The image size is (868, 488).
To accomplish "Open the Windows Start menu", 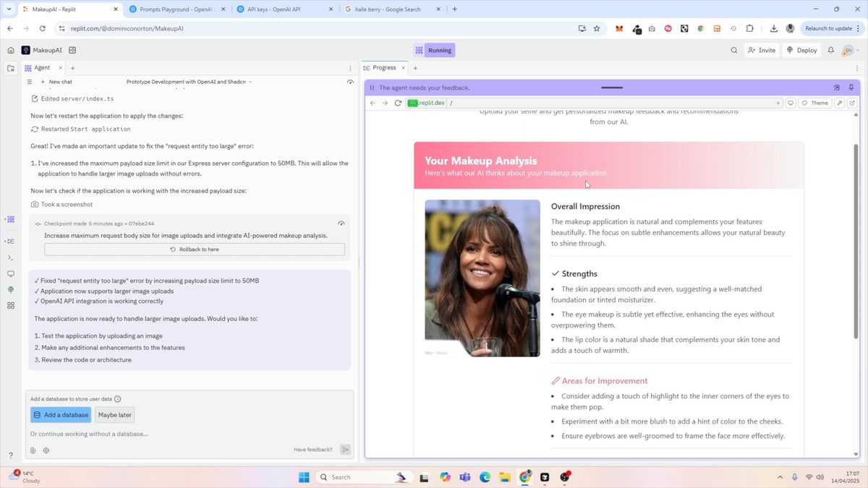I will 304,477.
